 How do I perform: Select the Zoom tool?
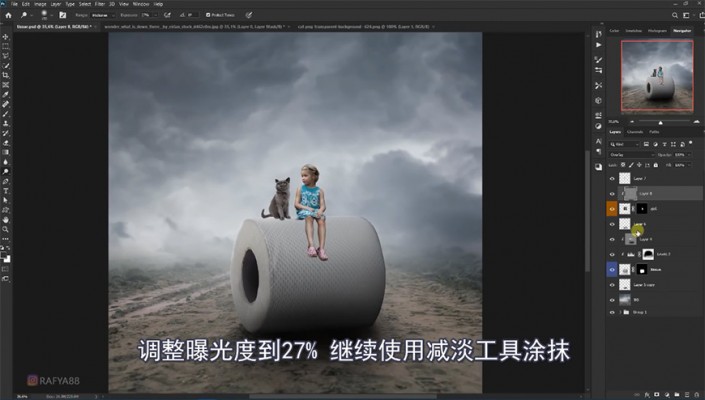[x=5, y=230]
